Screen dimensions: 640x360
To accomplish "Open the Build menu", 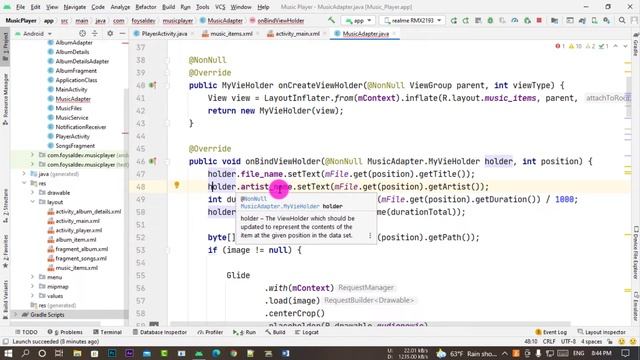I will [x=169, y=7].
